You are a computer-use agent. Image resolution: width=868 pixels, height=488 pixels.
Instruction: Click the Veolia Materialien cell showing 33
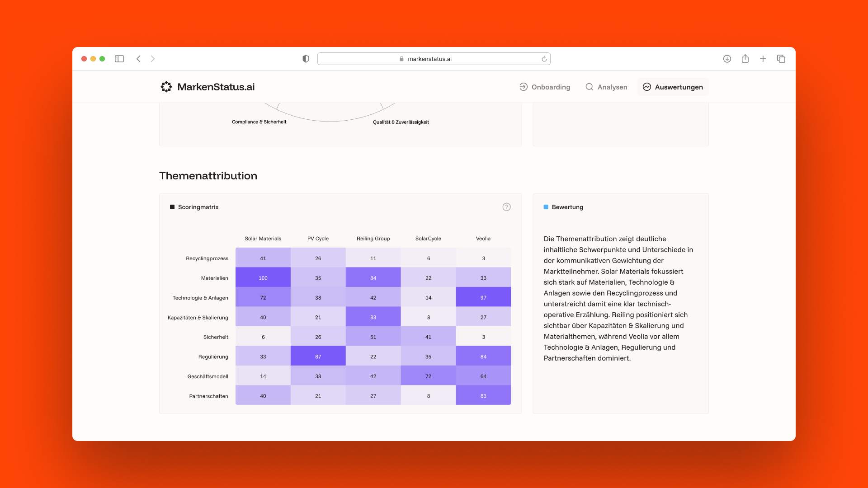pos(483,278)
